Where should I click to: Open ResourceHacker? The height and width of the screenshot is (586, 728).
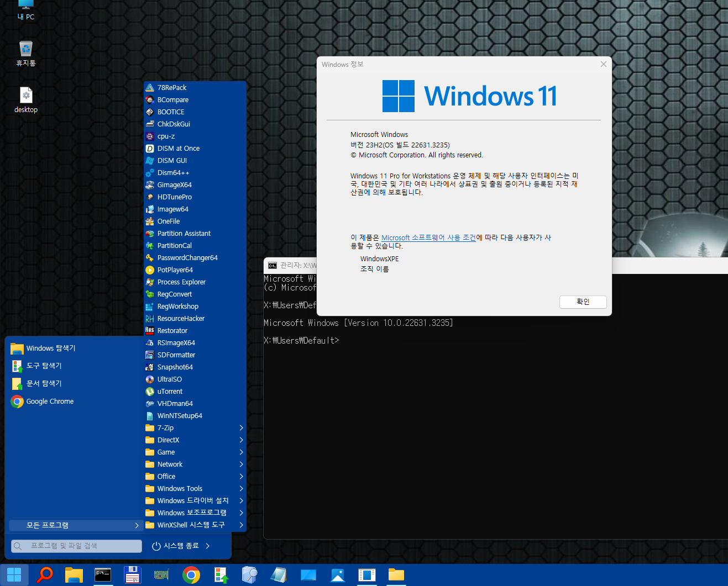pyautogui.click(x=195, y=318)
